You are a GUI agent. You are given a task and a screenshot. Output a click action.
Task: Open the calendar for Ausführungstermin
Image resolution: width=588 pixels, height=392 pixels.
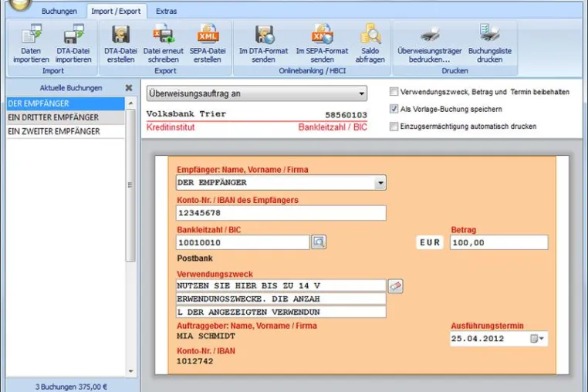click(537, 338)
